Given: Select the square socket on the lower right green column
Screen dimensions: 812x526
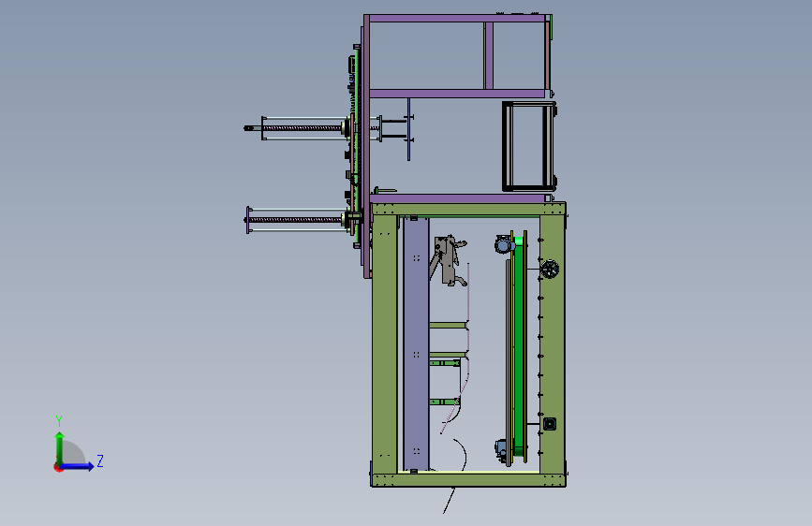Looking at the screenshot, I should (x=550, y=424).
